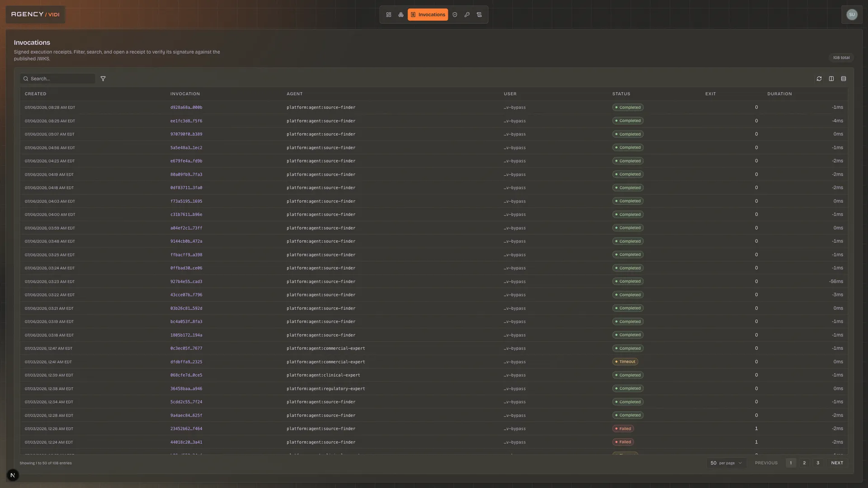Go to page 2

tap(804, 463)
